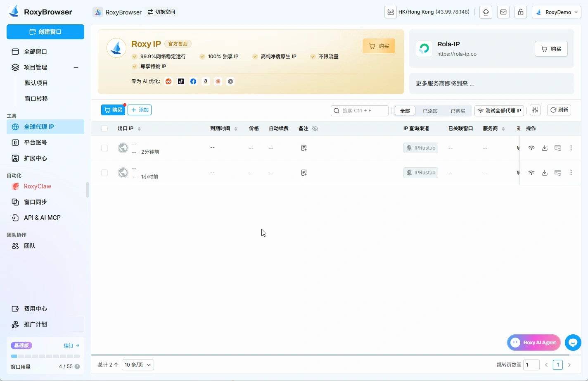The width and height of the screenshot is (588, 381).
Task: Click the Rola-IP logo icon
Action: coord(424,49)
